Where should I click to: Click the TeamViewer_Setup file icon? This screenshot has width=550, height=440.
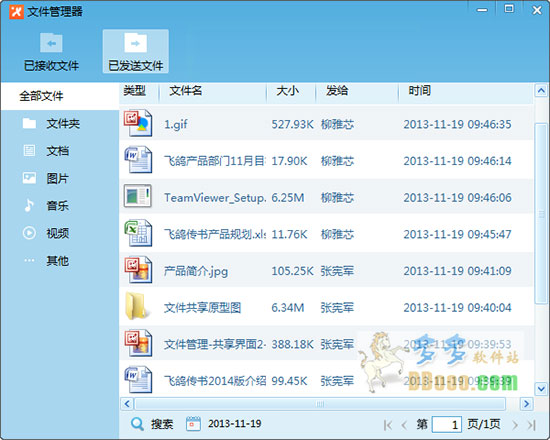[138, 196]
